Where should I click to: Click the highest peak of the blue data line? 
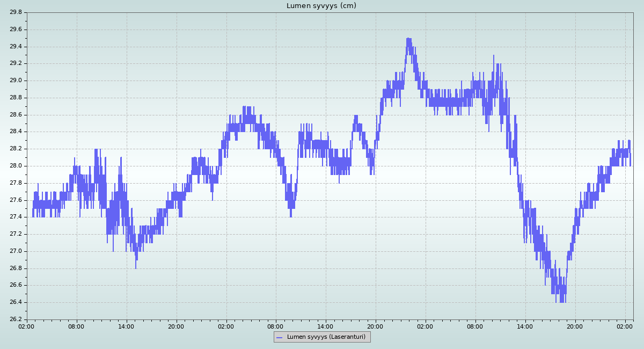(x=408, y=39)
